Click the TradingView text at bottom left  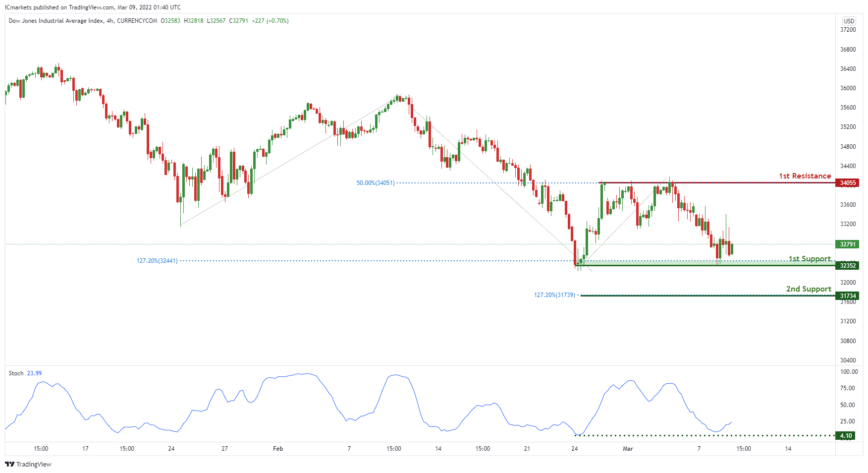34,465
